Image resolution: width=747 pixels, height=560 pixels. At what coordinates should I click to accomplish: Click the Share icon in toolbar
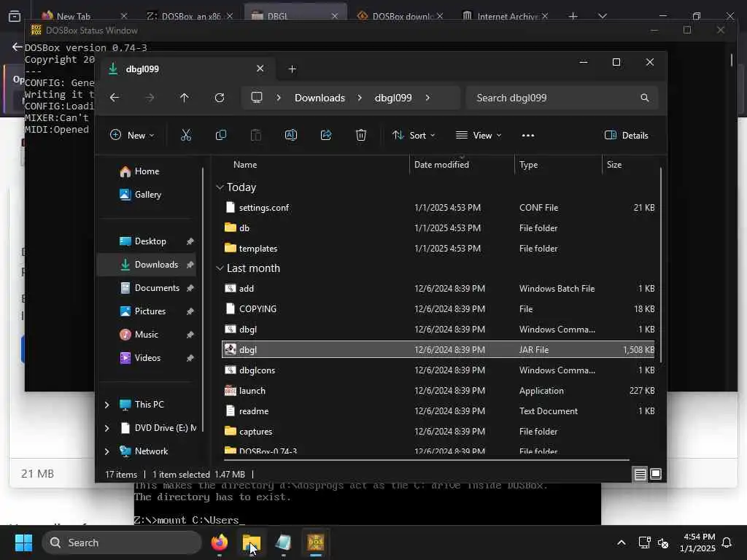326,135
